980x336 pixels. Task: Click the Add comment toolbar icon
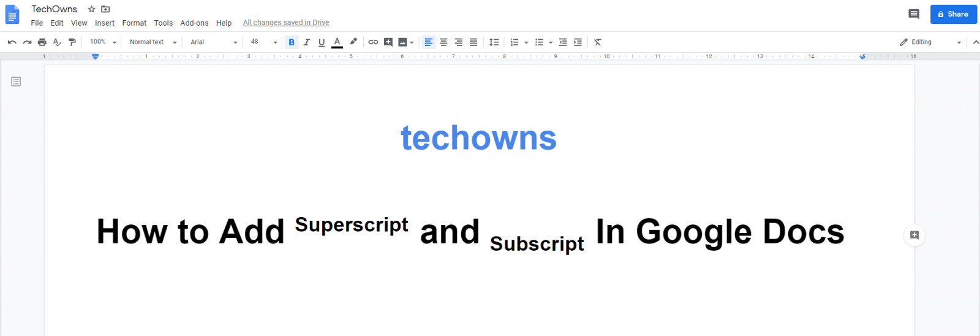coord(388,42)
